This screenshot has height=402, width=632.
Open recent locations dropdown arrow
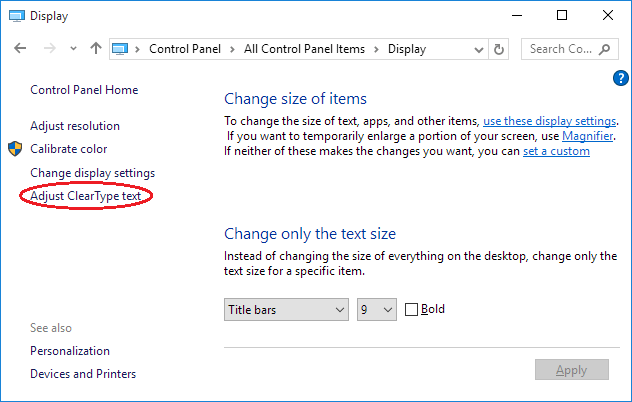point(73,49)
